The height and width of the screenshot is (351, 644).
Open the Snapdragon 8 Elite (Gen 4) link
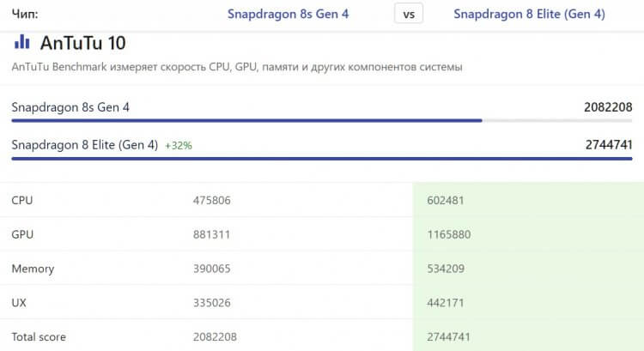[529, 14]
